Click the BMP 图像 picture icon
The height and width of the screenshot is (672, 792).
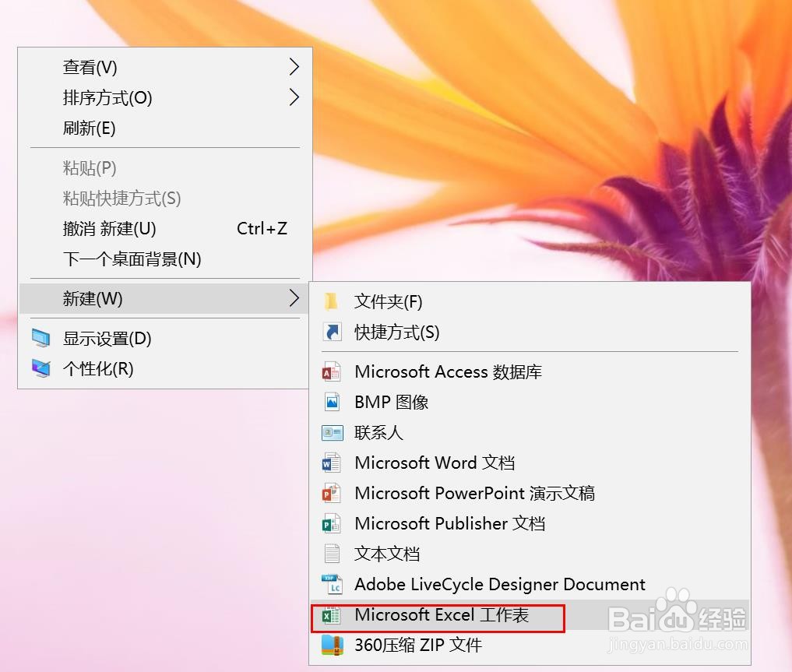pyautogui.click(x=332, y=403)
